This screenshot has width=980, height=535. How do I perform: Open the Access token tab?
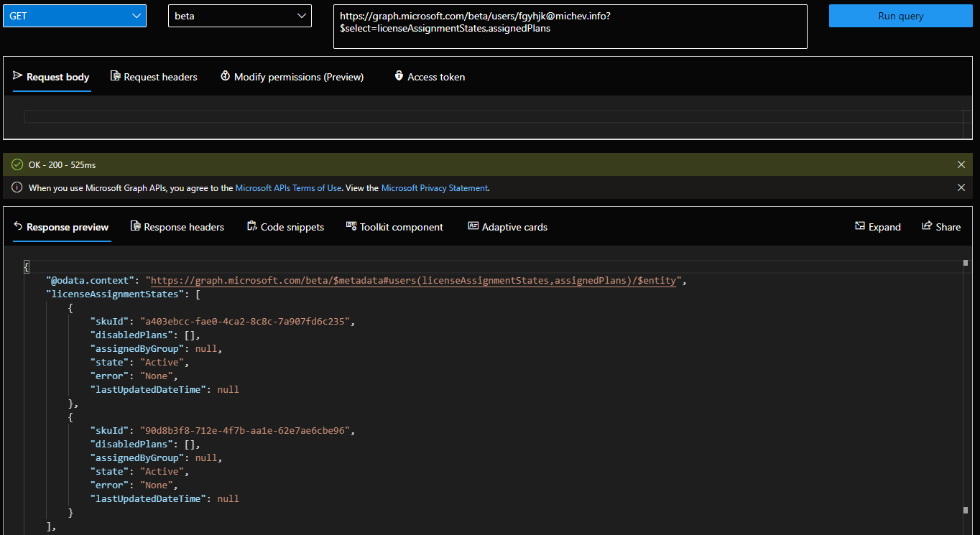point(430,77)
